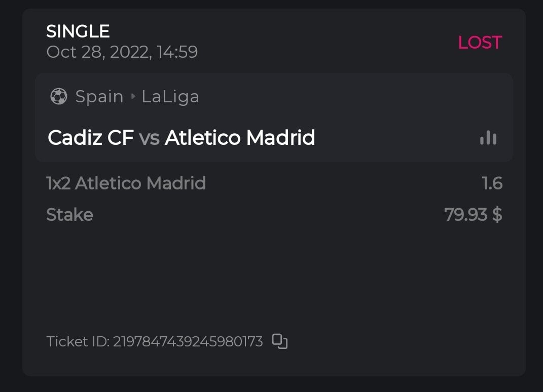Click the "vs" text between the teams
This screenshot has width=543, height=392.
point(149,138)
